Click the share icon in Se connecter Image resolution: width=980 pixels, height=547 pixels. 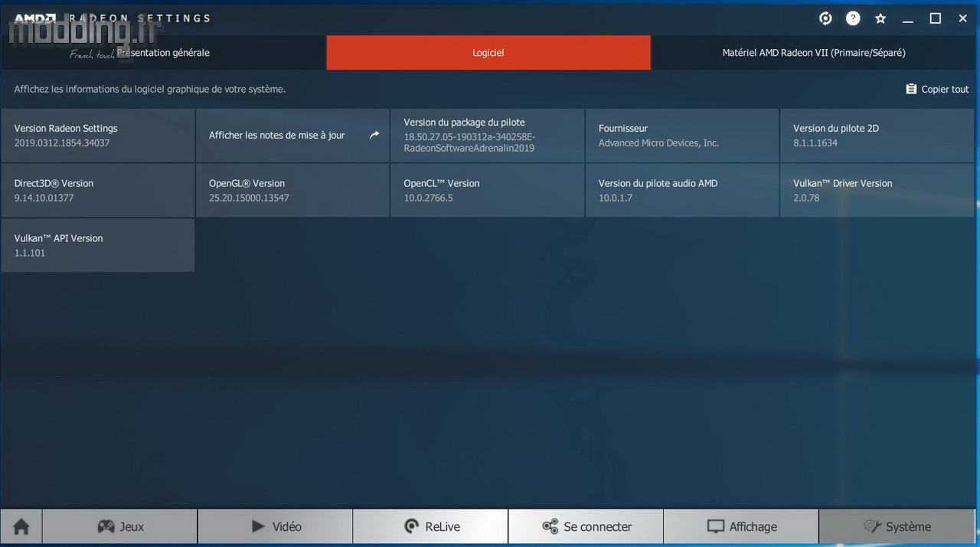[x=550, y=526]
